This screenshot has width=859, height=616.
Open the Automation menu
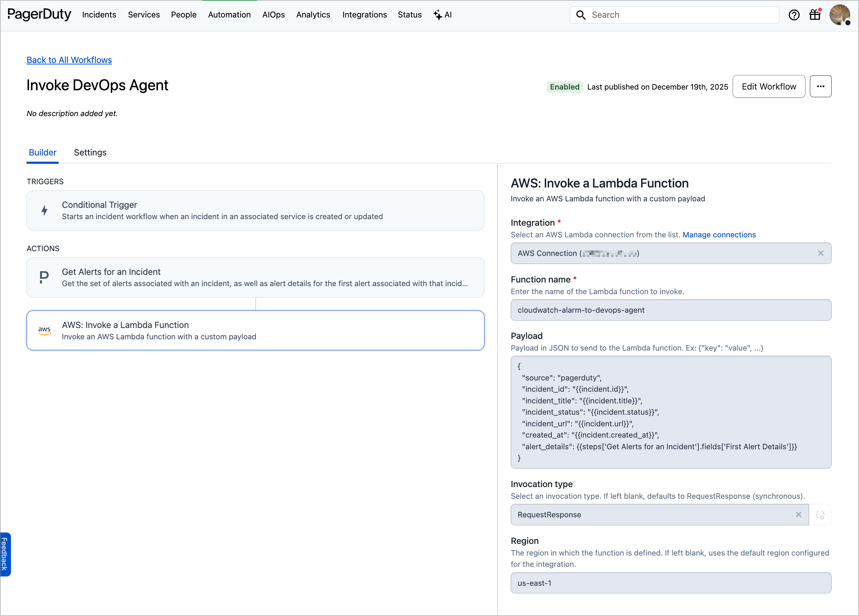(x=229, y=15)
